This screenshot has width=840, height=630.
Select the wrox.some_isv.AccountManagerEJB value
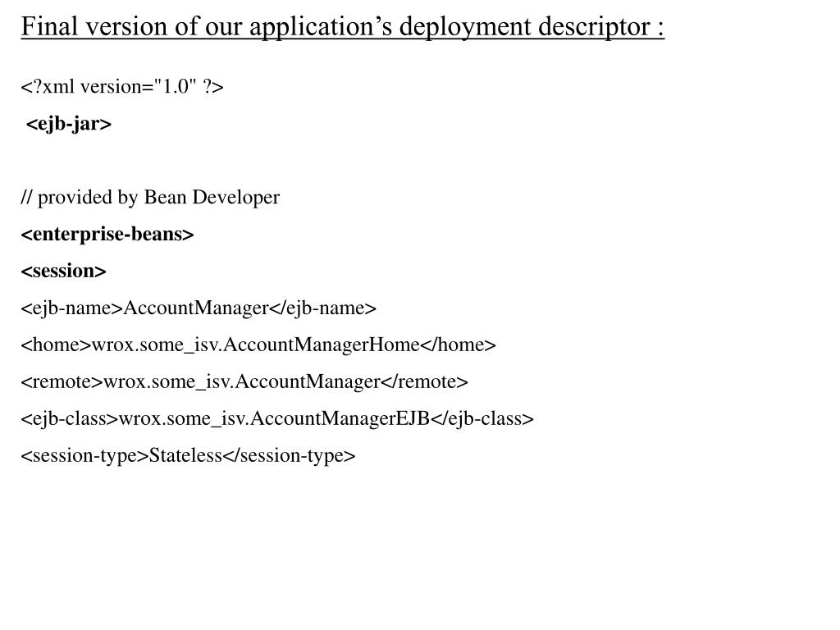pos(274,419)
